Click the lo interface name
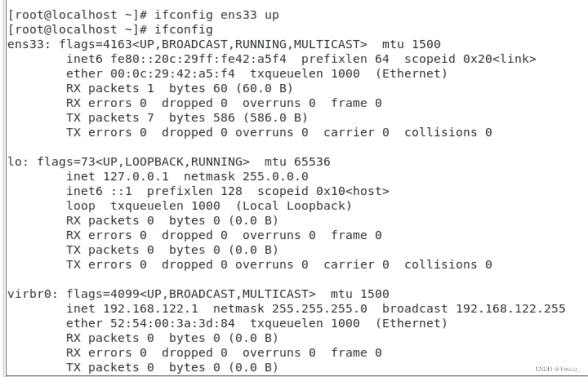This screenshot has height=377, width=588. [15, 162]
